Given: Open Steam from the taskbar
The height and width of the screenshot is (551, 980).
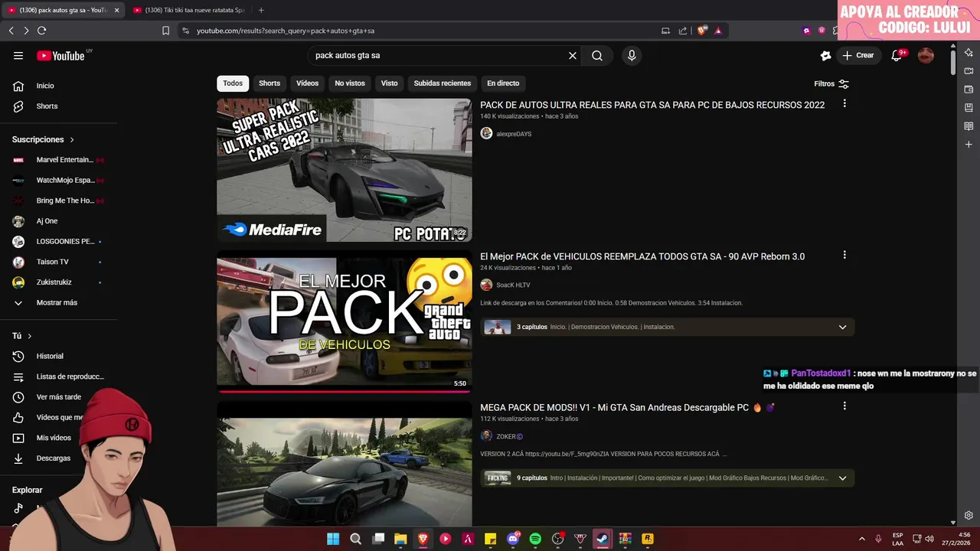Looking at the screenshot, I should [x=602, y=539].
